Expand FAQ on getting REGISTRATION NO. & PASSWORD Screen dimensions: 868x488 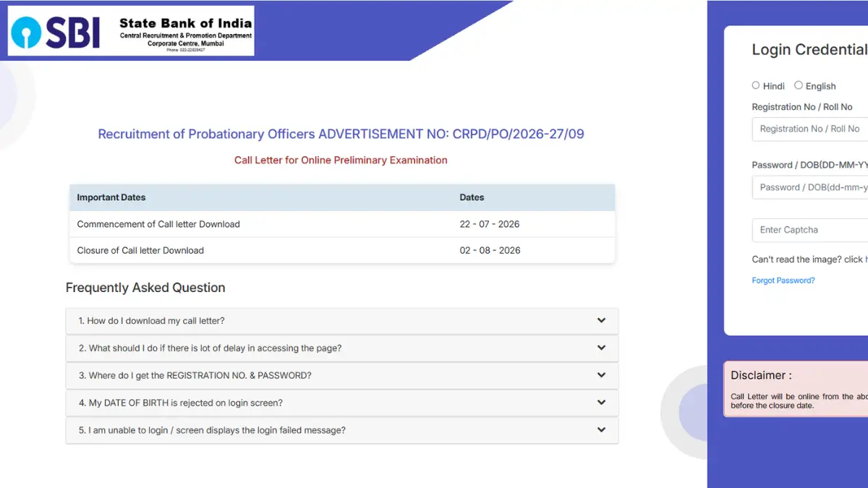click(x=342, y=376)
